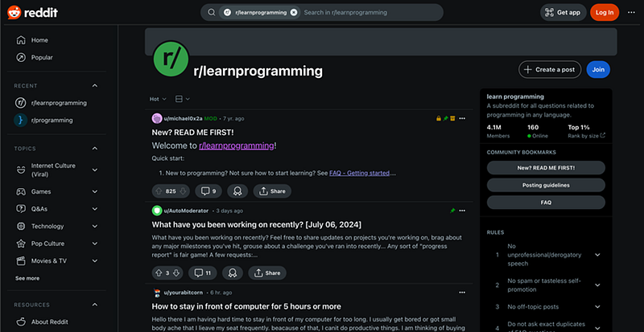
Task: Open Posting guidelines community bookmark
Action: click(546, 185)
